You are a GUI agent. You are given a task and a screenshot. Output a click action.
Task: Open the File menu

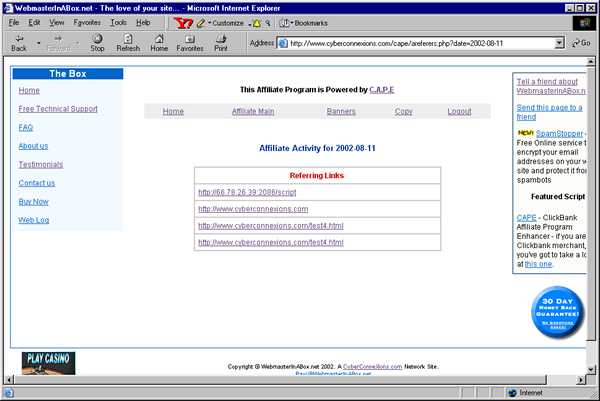(x=14, y=23)
